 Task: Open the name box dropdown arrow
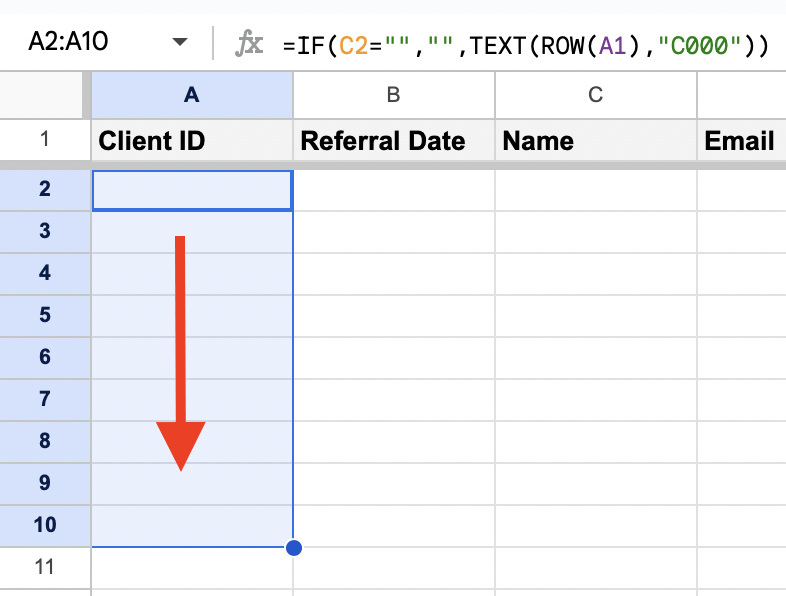179,42
